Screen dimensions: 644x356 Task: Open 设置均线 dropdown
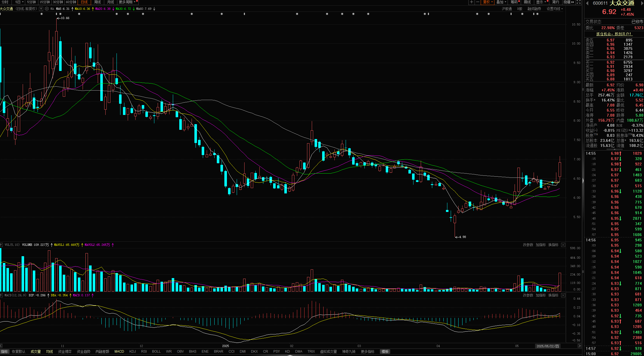tap(555, 9)
